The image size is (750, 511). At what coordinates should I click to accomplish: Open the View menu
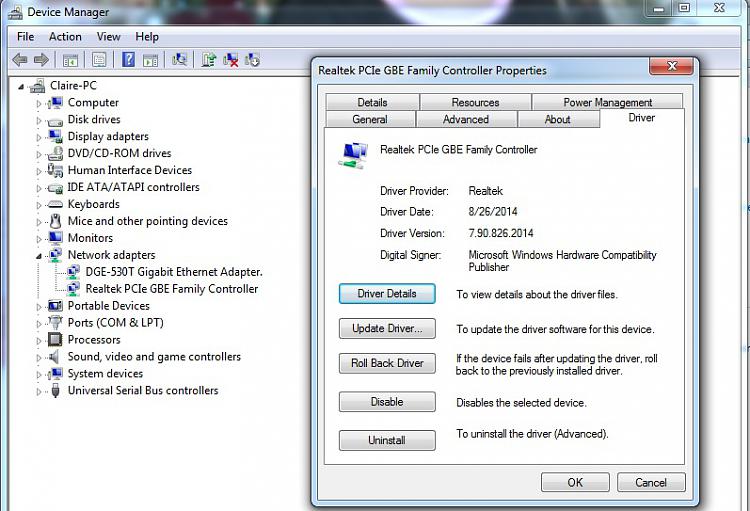coord(109,37)
